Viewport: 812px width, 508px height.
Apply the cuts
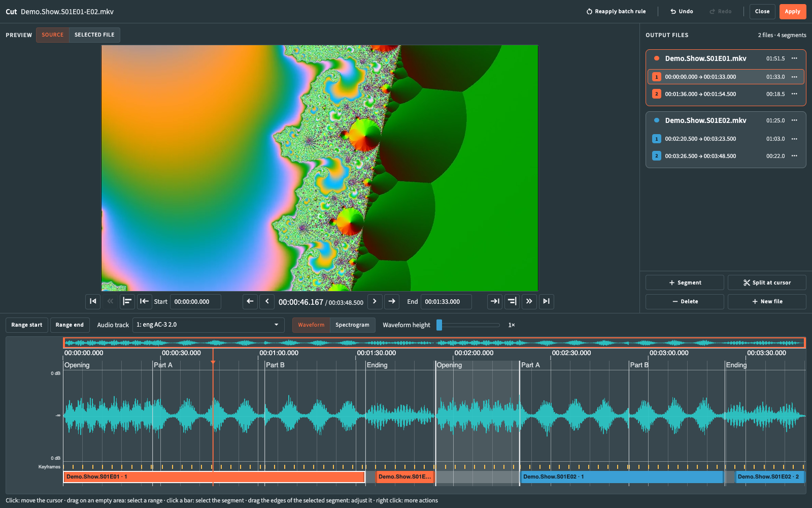point(793,12)
